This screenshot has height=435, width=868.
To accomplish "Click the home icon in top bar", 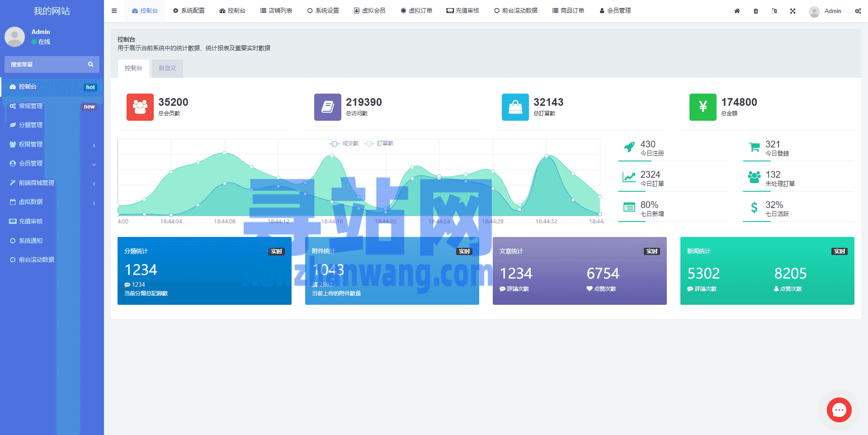I will pyautogui.click(x=737, y=11).
